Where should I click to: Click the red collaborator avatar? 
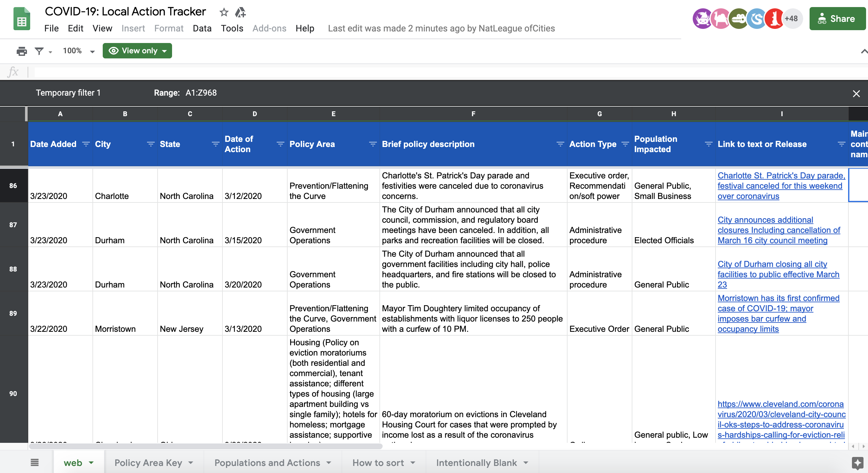(x=774, y=19)
